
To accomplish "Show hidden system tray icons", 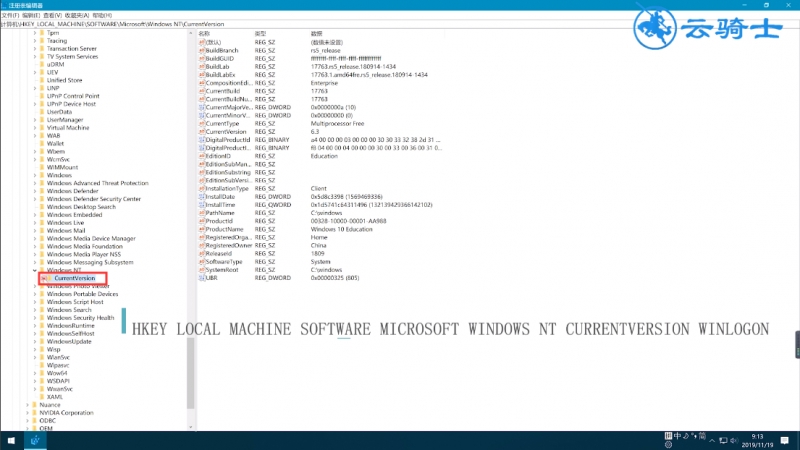I will pyautogui.click(x=712, y=440).
